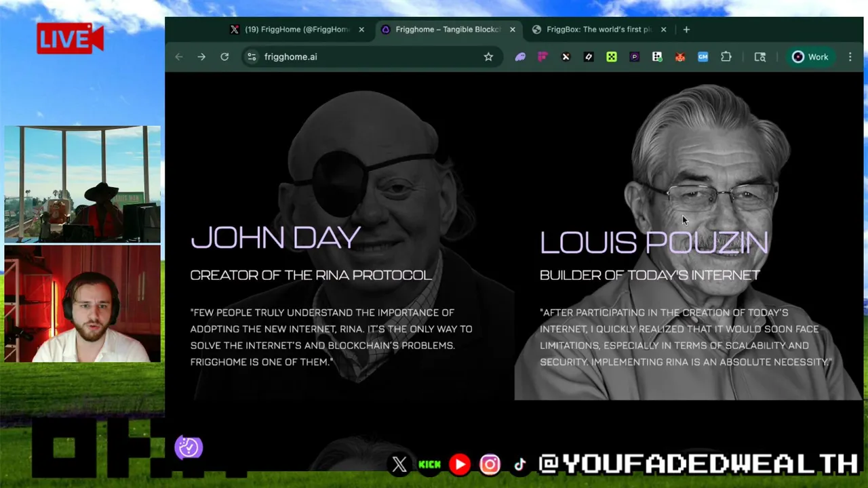Open the purple circle P extension
The image size is (868, 488).
click(x=634, y=57)
